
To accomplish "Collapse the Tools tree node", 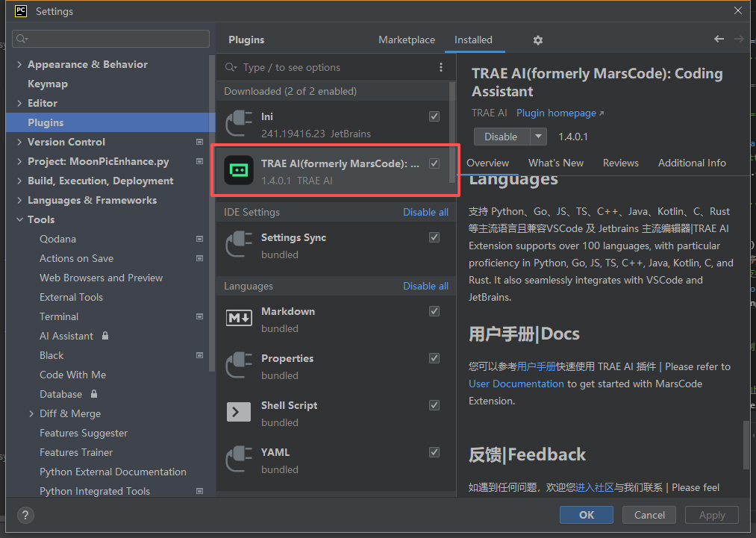I will 19,220.
